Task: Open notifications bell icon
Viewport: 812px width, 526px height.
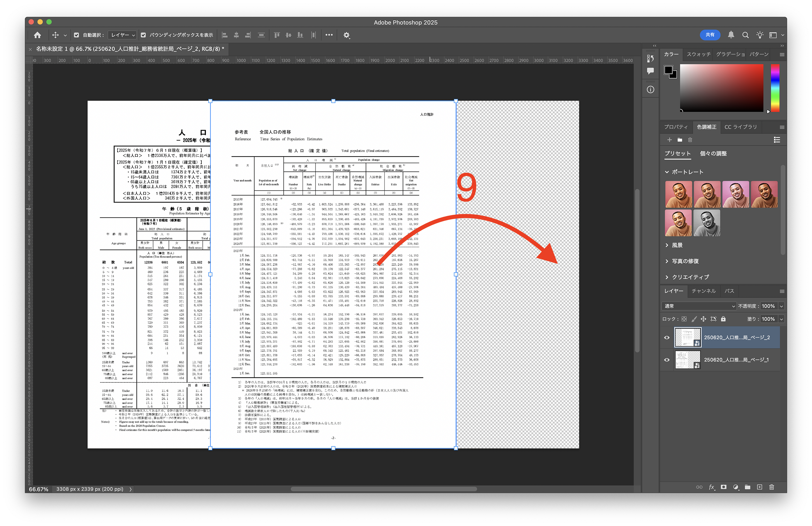Action: 731,35
